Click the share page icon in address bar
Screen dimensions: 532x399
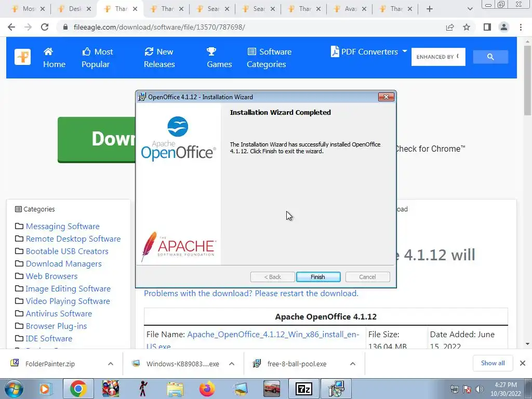tap(450, 27)
